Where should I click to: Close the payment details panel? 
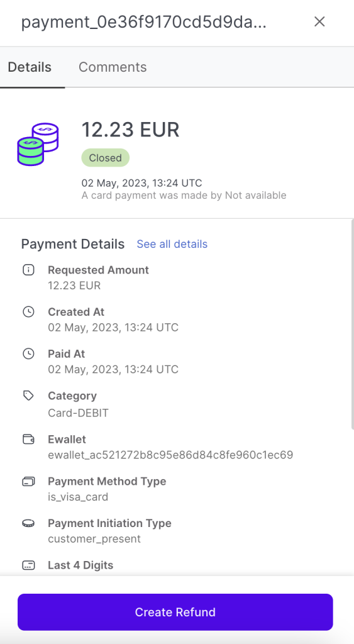point(319,22)
